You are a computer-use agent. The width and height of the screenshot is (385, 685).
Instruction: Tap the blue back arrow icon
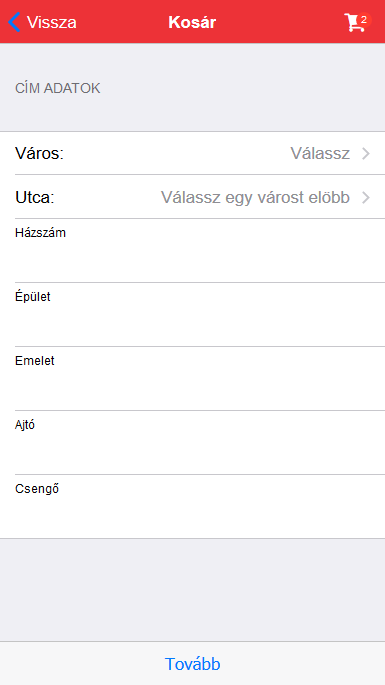pos(14,22)
